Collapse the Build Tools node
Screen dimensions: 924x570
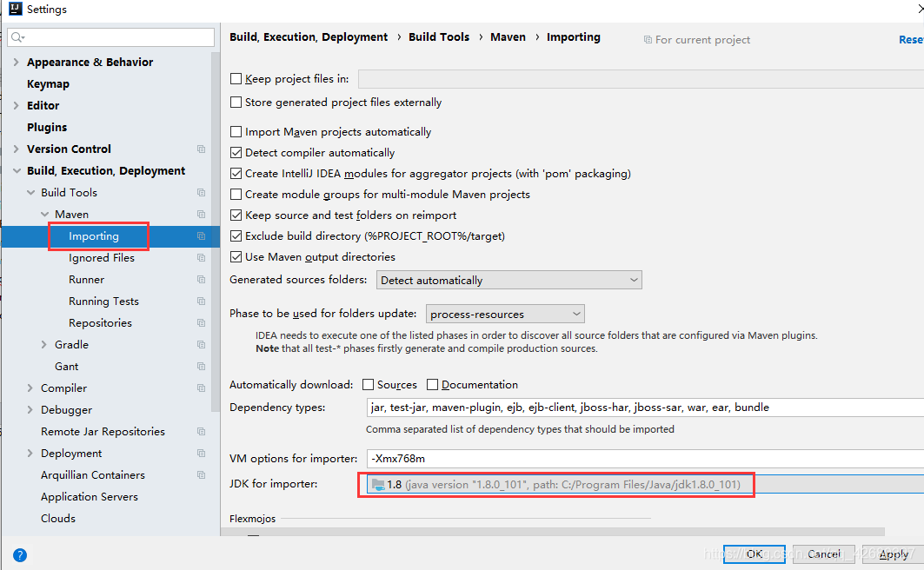click(30, 193)
